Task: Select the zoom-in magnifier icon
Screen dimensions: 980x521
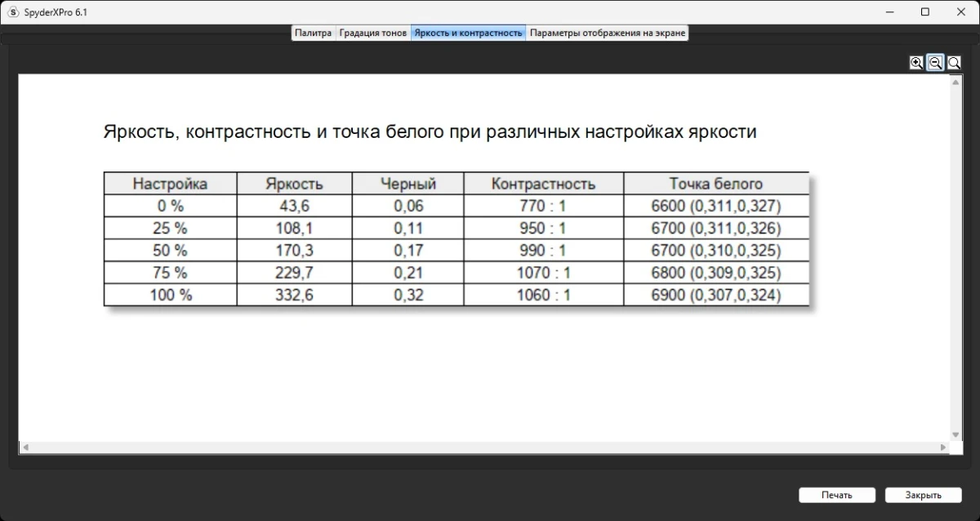Action: 916,62
